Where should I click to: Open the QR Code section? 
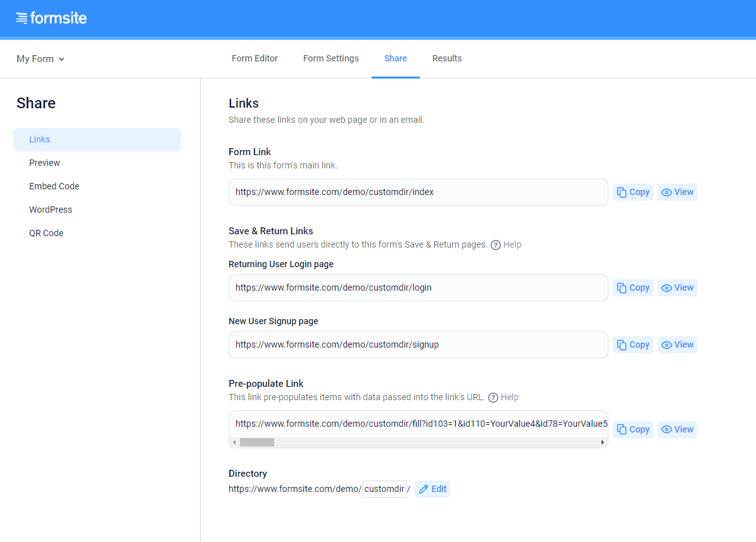click(46, 232)
